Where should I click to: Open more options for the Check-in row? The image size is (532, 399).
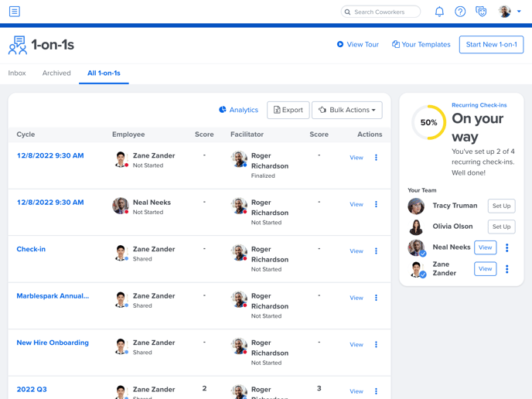click(x=376, y=251)
